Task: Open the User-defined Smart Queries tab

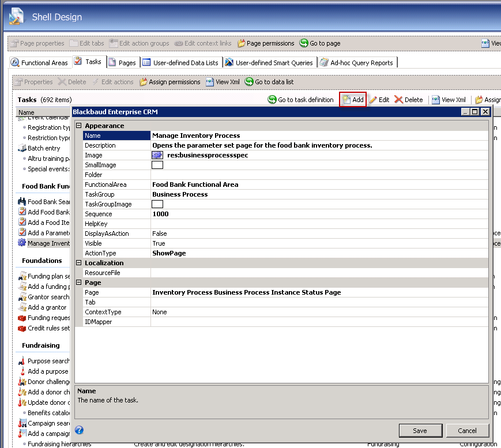Action: tap(269, 62)
